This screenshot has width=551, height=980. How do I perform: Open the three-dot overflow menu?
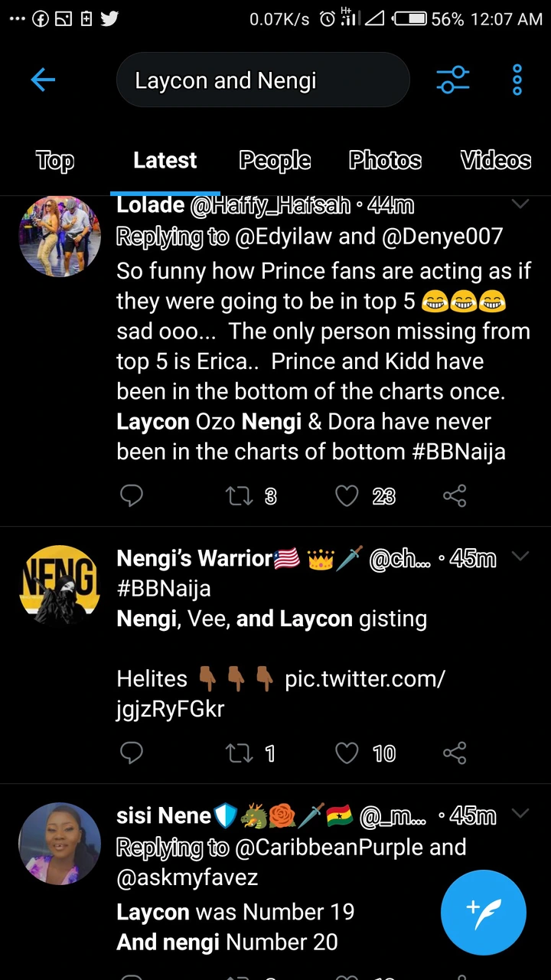517,80
